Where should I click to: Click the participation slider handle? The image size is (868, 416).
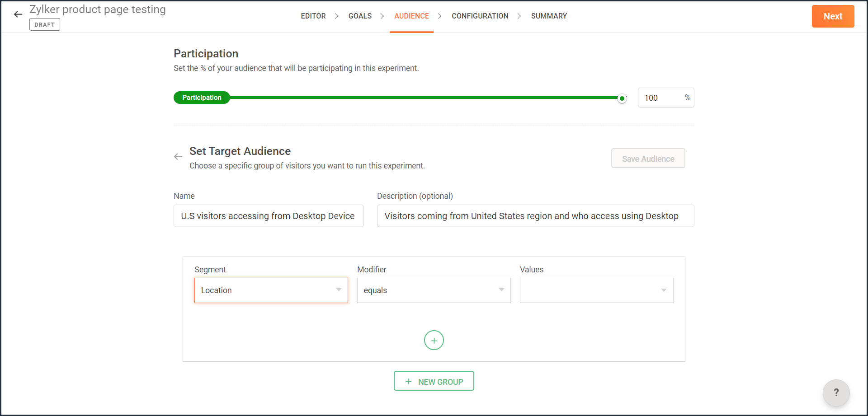point(622,98)
